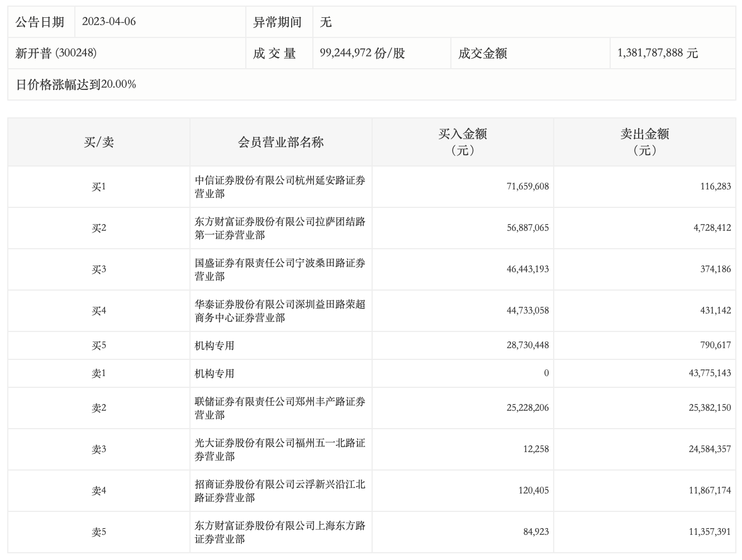
Task: Select sell amount 790,617
Action: coord(715,345)
